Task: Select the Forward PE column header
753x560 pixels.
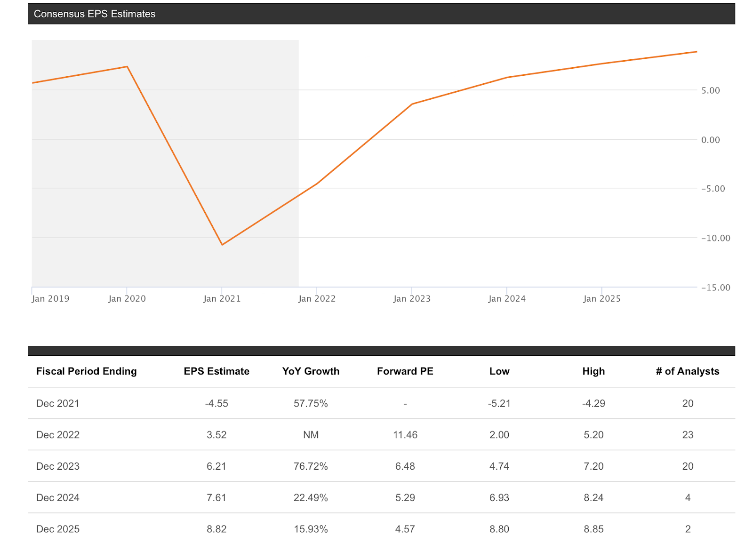Action: pyautogui.click(x=405, y=371)
